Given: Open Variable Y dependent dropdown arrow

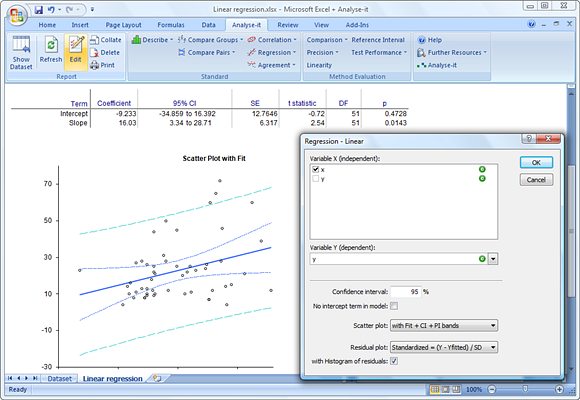Looking at the screenshot, I should (493, 259).
